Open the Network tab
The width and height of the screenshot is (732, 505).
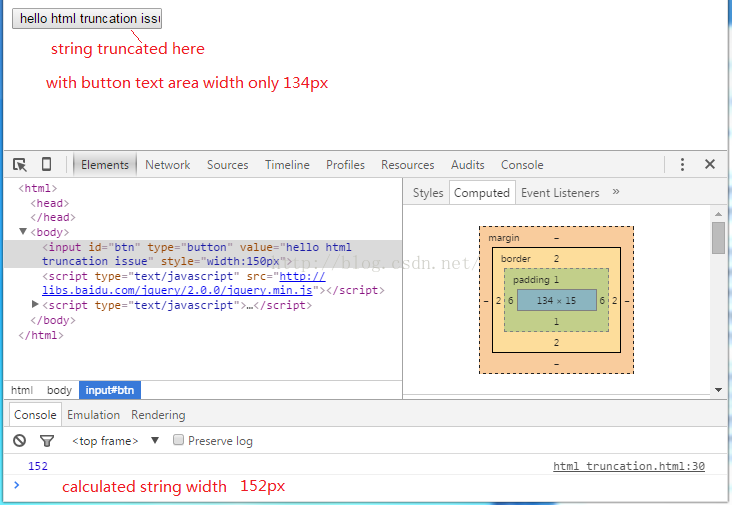pos(168,165)
